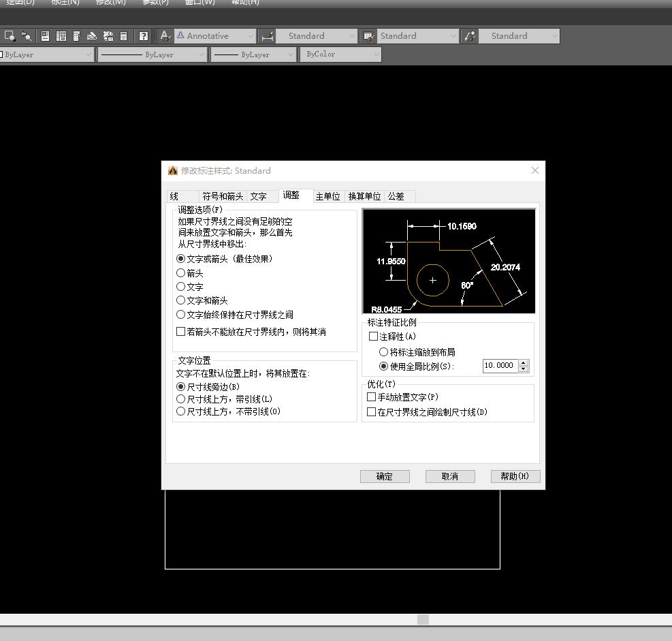
Task: Increase 使用全局比例 value with up stepper
Action: [x=523, y=362]
